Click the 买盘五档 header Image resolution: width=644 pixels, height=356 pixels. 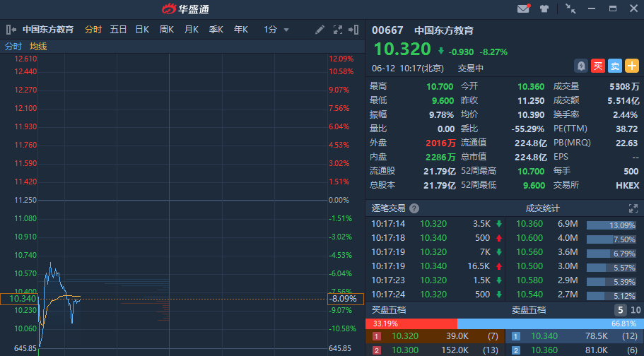[389, 310]
